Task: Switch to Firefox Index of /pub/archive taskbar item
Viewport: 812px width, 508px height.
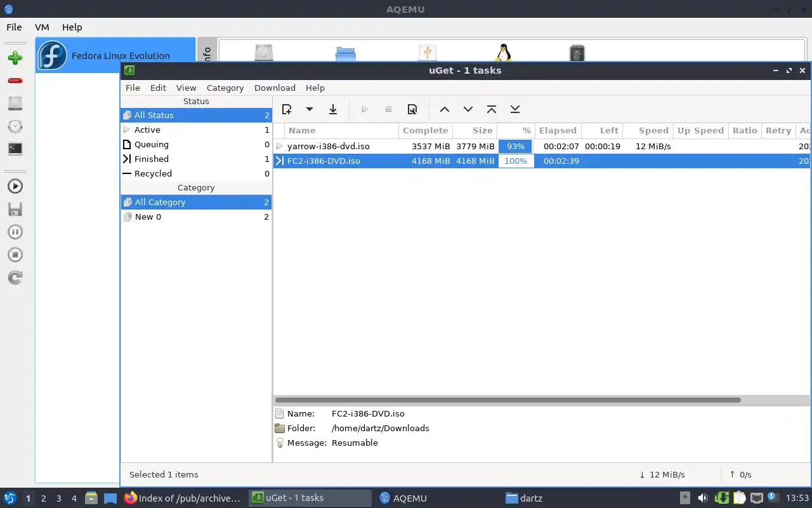Action: (x=182, y=498)
